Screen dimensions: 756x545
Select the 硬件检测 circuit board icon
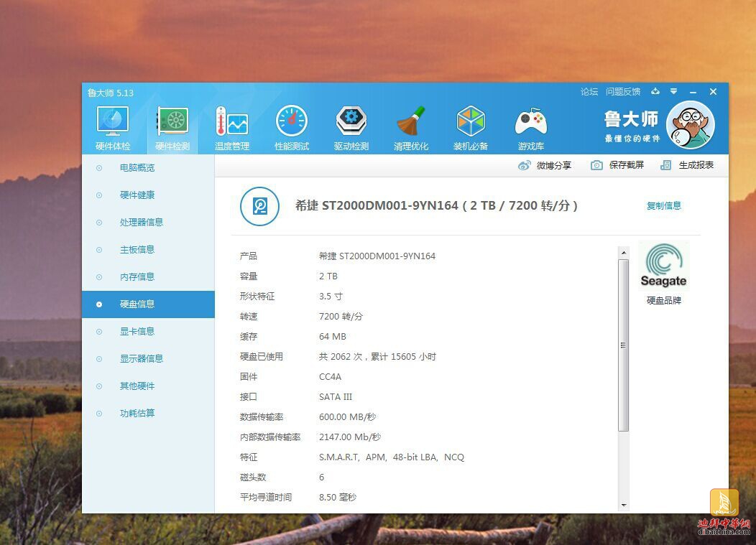172,120
